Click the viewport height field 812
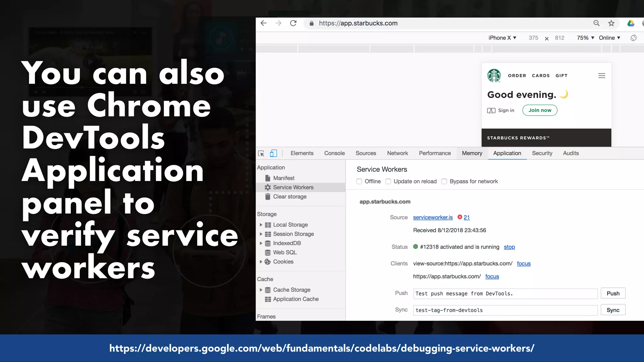644x362 pixels. 559,38
